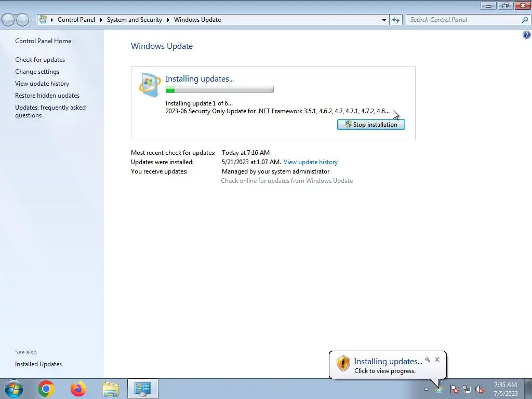Click the warning shield in the balloon
532x399 pixels.
[x=343, y=363]
